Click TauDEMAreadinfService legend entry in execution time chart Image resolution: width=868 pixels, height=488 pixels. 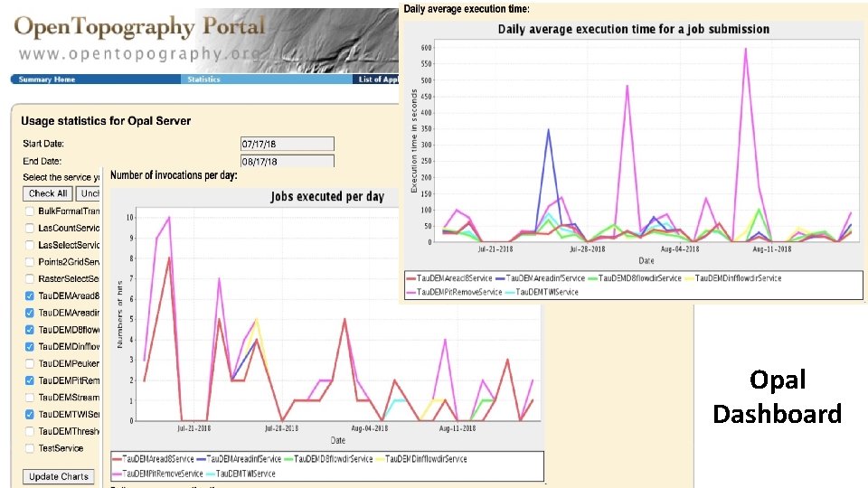(x=541, y=278)
